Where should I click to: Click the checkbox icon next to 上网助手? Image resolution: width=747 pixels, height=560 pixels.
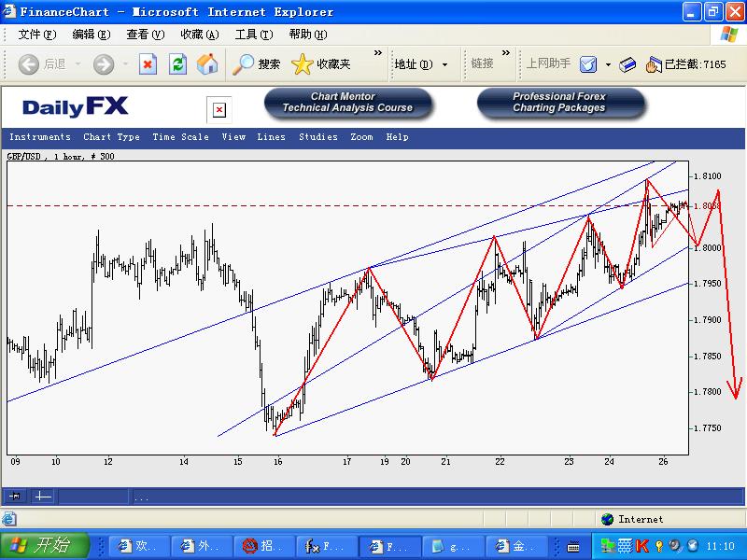pos(588,64)
